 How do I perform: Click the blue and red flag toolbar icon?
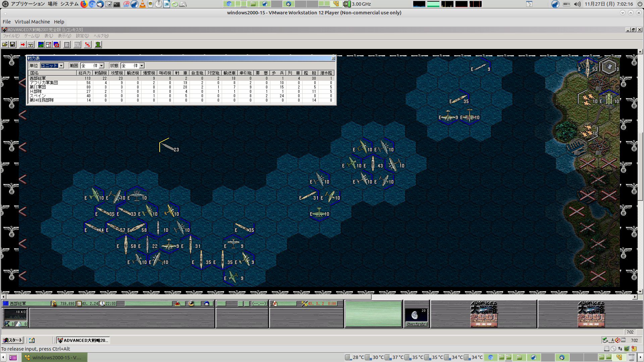(57, 45)
